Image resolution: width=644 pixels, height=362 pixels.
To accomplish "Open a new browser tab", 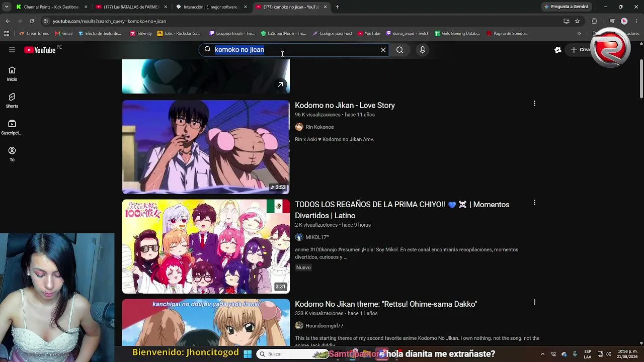I will click(337, 7).
